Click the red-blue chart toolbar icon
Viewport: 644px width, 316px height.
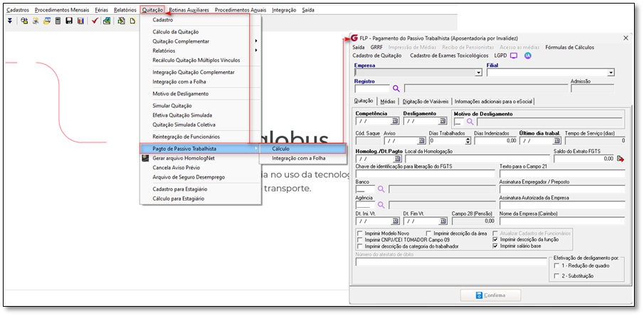(x=80, y=21)
